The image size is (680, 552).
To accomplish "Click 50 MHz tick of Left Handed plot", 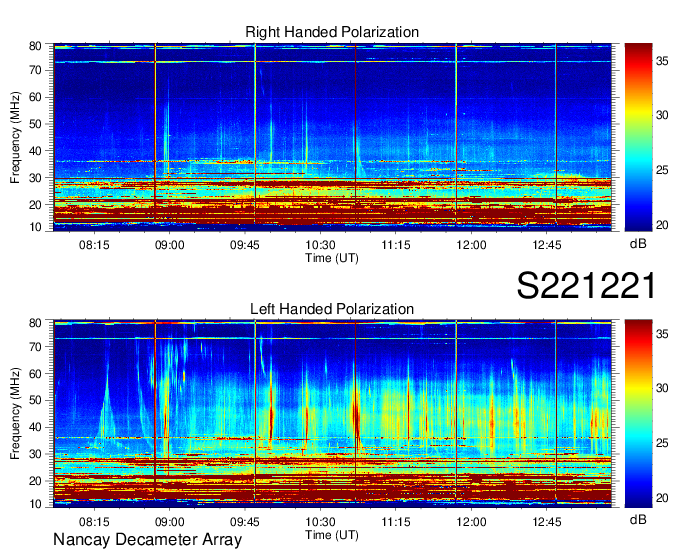I will click(35, 400).
